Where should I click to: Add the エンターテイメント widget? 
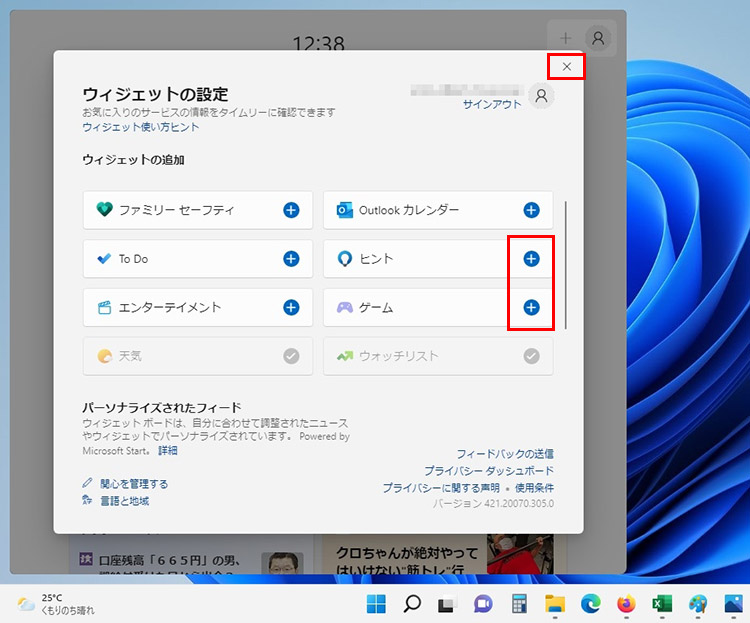click(x=291, y=307)
